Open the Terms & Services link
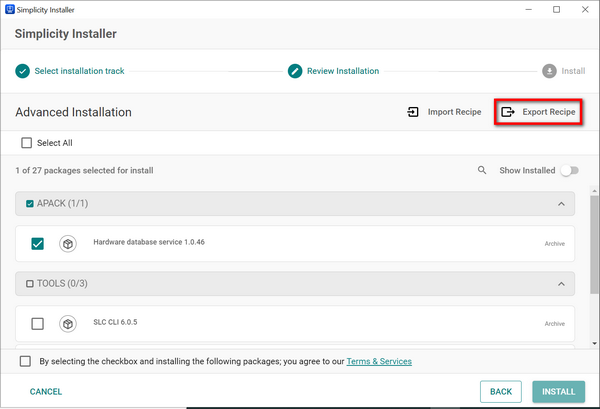The width and height of the screenshot is (600, 409). [x=379, y=362]
